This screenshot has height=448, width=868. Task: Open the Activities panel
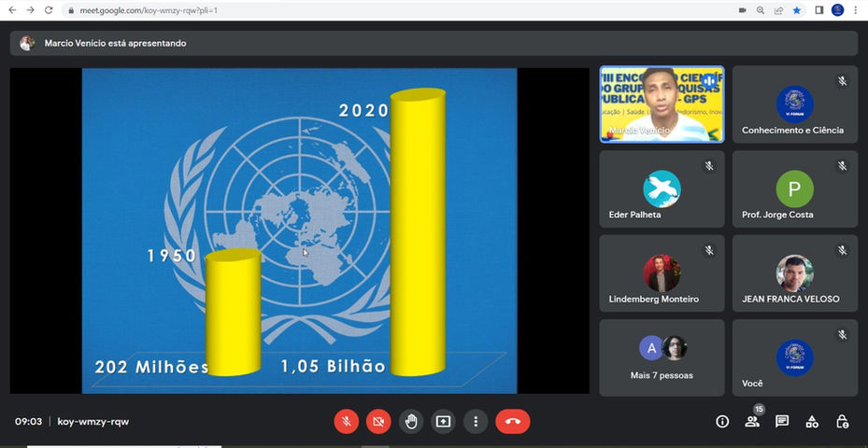(x=812, y=422)
